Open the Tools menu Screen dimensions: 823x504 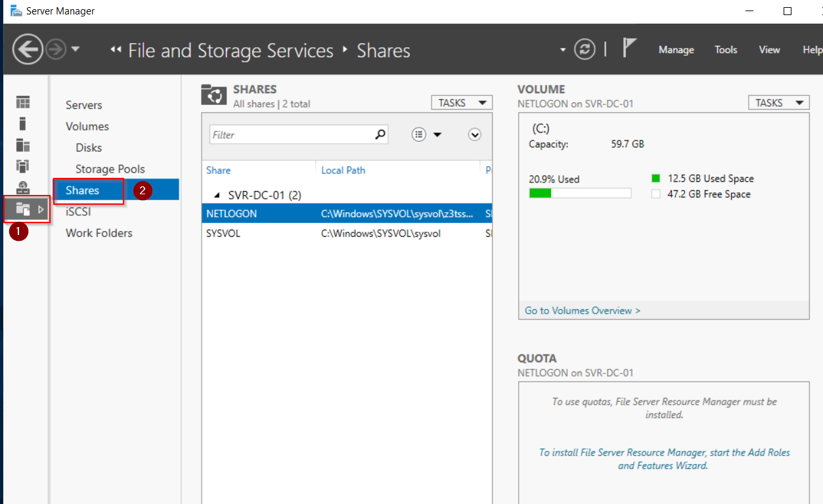726,50
